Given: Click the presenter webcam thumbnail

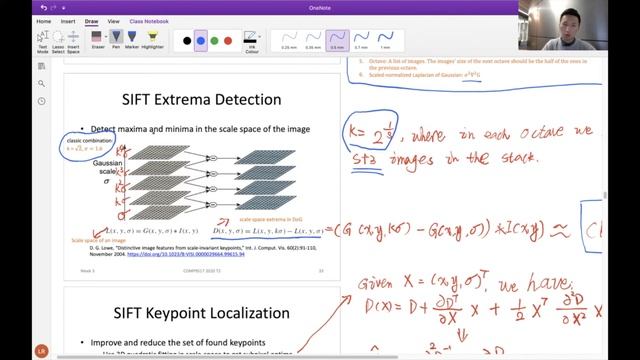Looking at the screenshot, I should pyautogui.click(x=563, y=25).
